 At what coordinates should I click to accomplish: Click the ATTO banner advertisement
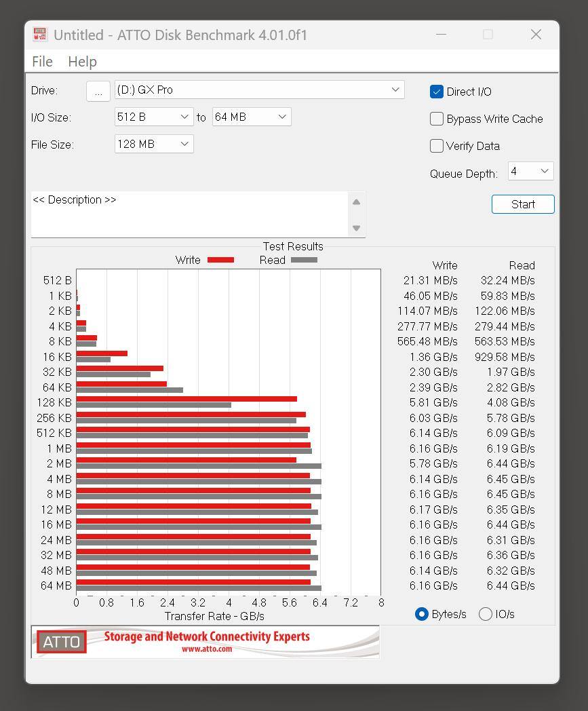tap(205, 642)
